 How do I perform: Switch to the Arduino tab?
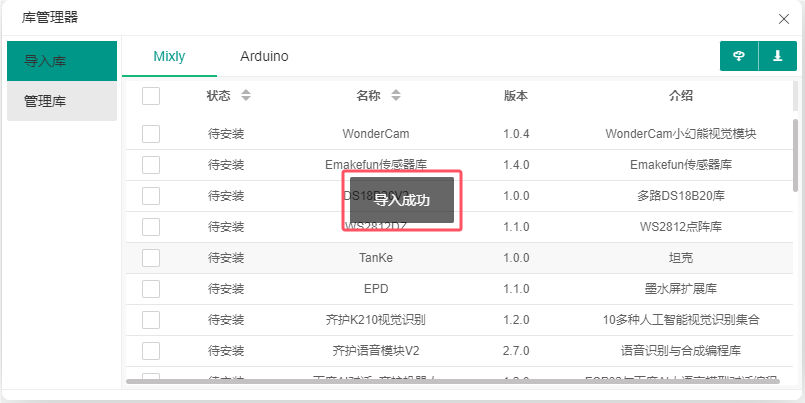tap(264, 57)
